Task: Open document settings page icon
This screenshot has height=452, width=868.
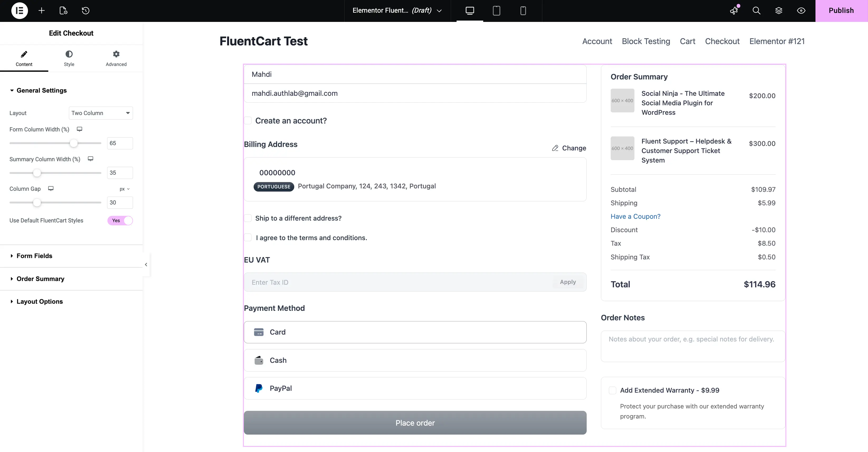Action: point(63,11)
